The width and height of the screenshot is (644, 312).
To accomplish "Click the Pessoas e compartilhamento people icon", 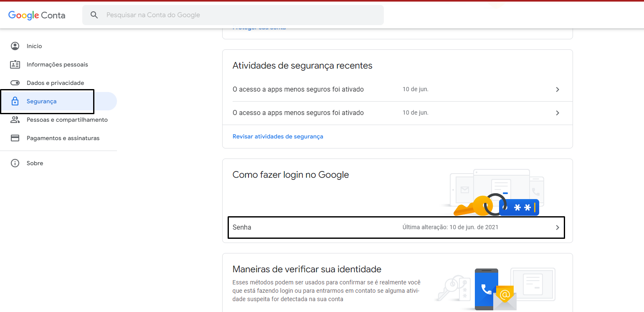I will point(15,120).
